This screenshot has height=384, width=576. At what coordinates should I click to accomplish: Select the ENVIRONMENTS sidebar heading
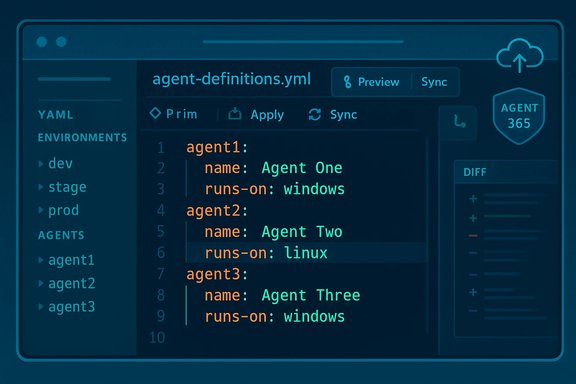click(x=82, y=137)
